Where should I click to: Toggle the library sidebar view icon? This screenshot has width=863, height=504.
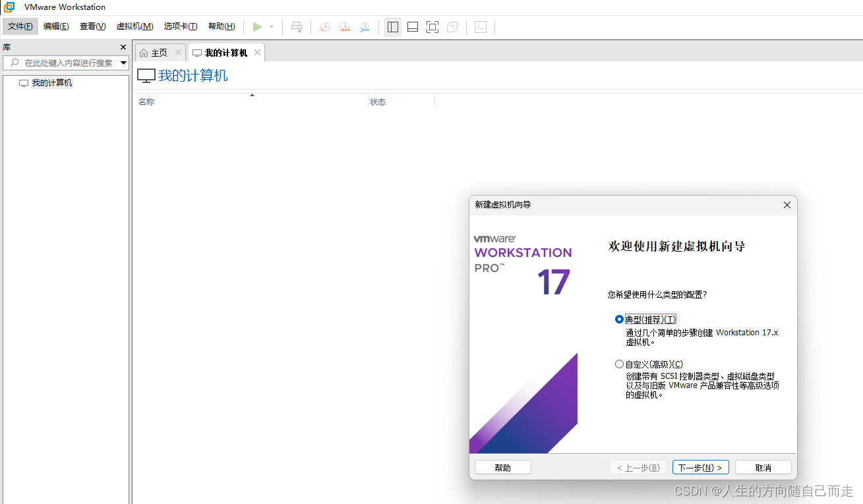coord(393,27)
